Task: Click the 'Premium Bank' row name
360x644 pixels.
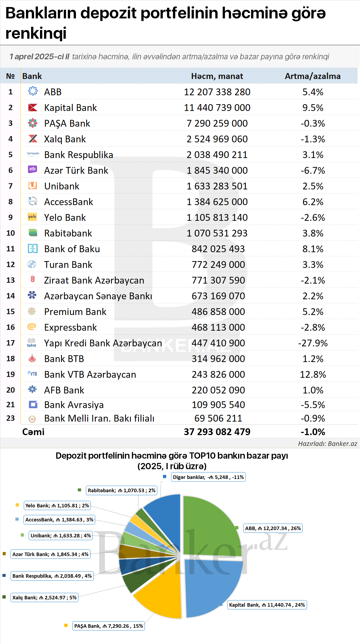Action: [x=75, y=312]
